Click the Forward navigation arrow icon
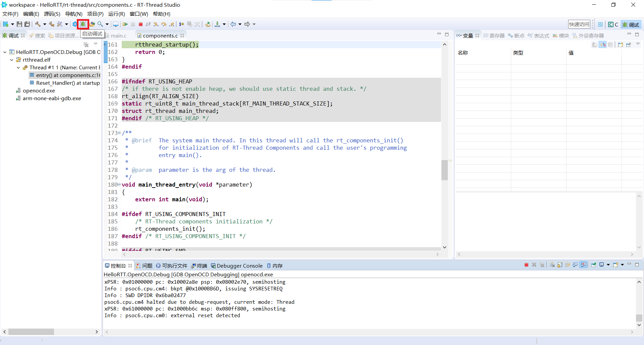Image resolution: width=644 pixels, height=345 pixels. (247, 24)
